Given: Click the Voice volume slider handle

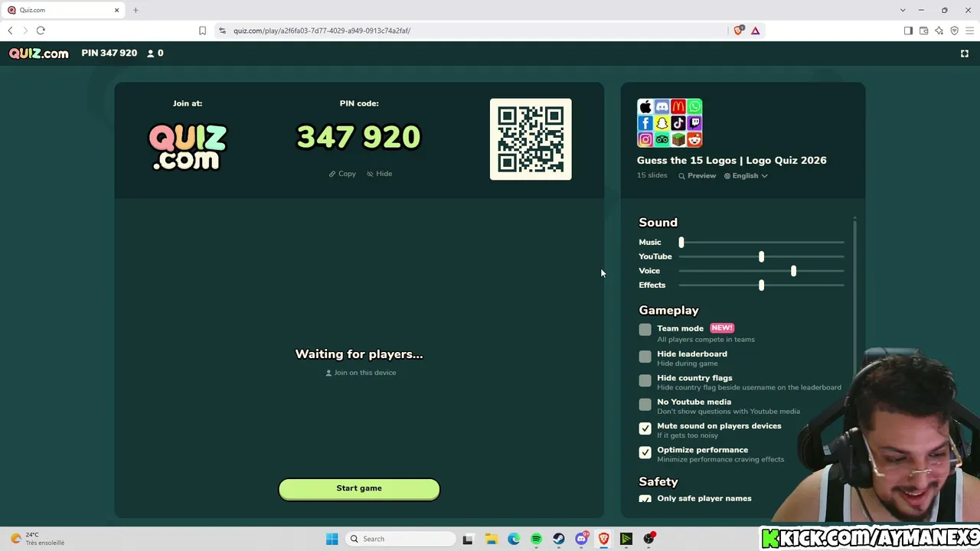Looking at the screenshot, I should pyautogui.click(x=793, y=271).
